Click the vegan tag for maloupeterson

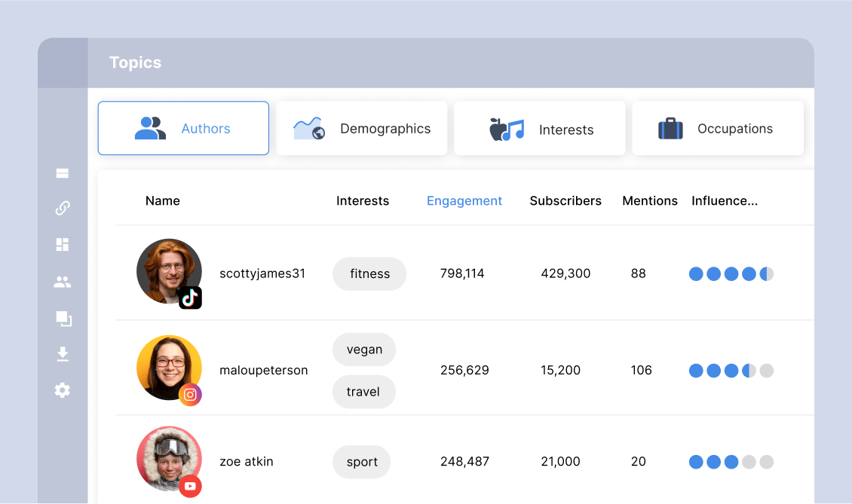coord(364,349)
